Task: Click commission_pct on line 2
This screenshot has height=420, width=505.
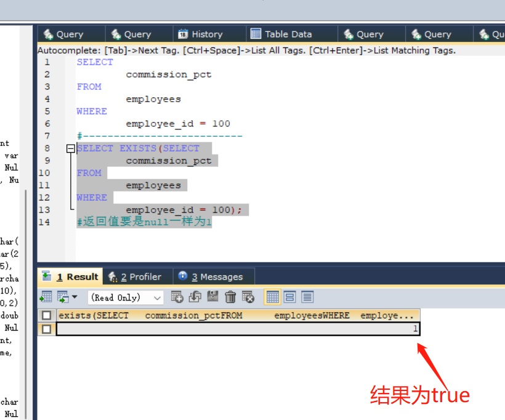Action: [169, 75]
